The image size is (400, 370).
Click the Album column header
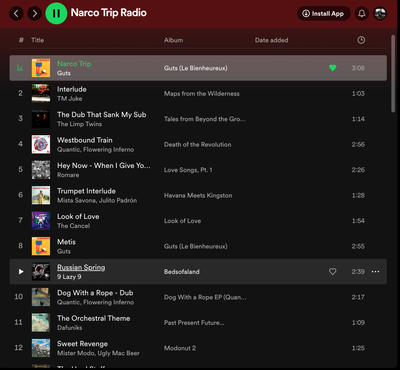(x=173, y=40)
